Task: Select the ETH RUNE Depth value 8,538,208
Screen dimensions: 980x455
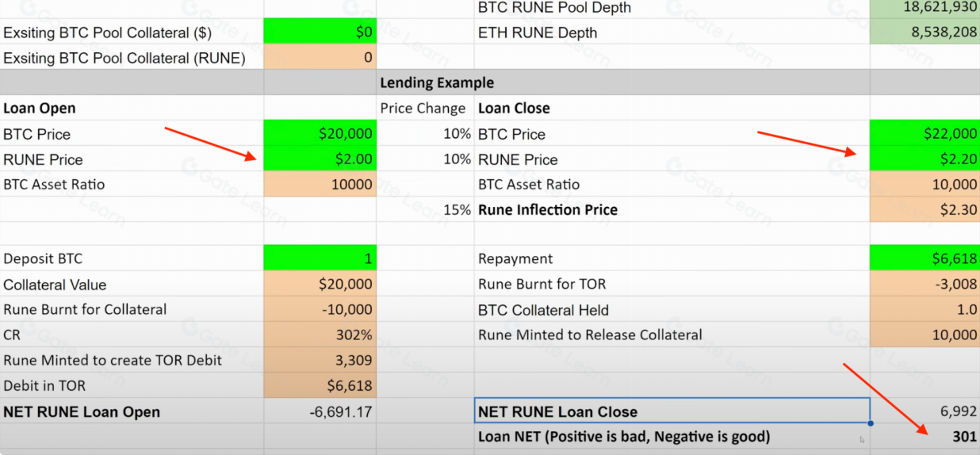Action: click(x=924, y=32)
